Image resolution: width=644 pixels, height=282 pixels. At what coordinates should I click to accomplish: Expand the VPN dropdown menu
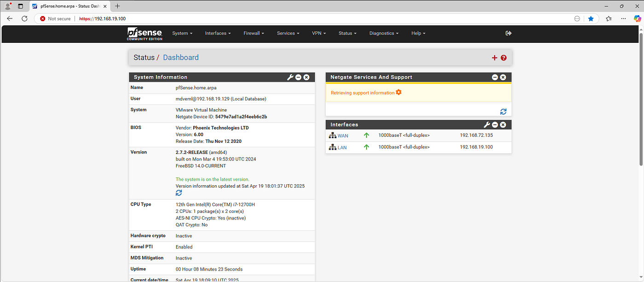click(x=319, y=33)
